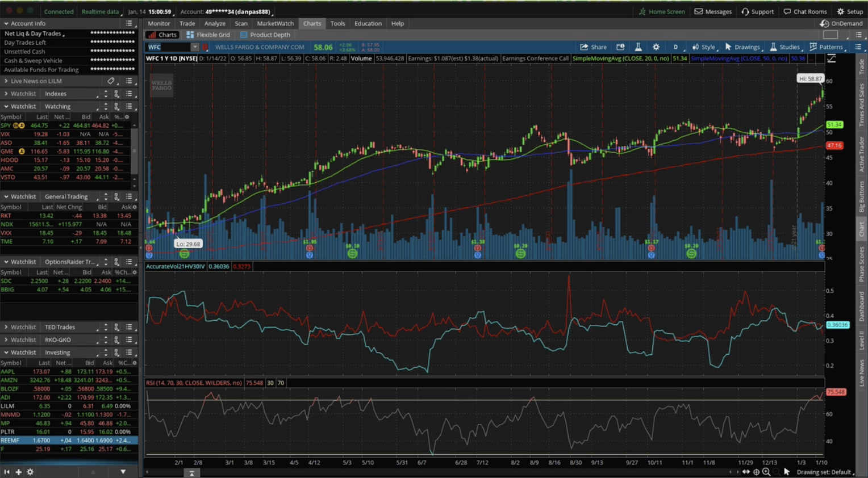Click the Watching watchlist scrollbar
868x478 pixels.
click(135, 152)
